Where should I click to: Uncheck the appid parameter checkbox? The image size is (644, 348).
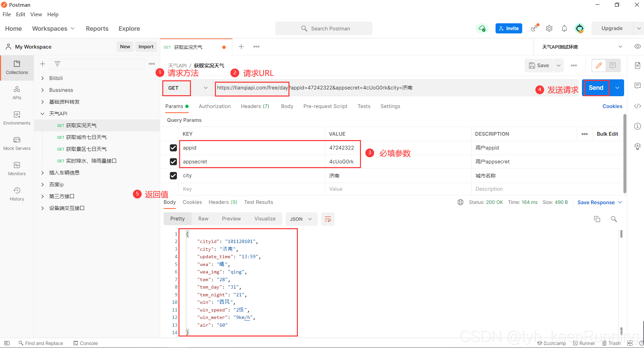coord(173,148)
